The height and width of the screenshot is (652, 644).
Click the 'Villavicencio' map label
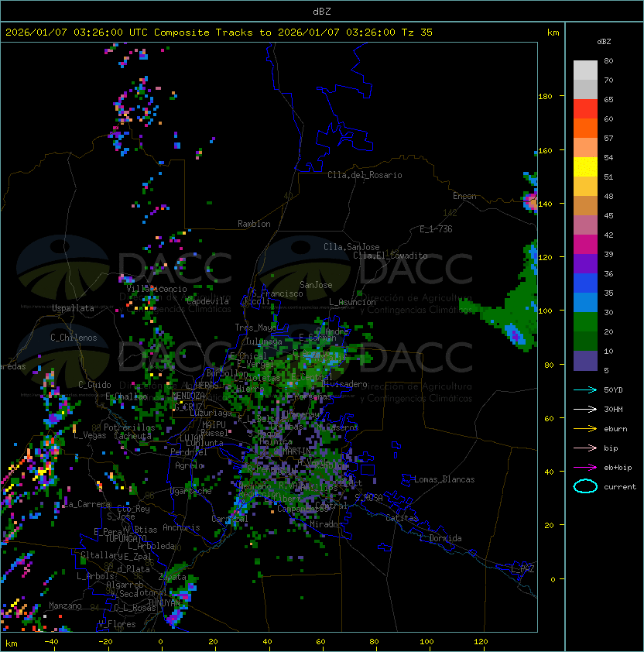pos(156,289)
